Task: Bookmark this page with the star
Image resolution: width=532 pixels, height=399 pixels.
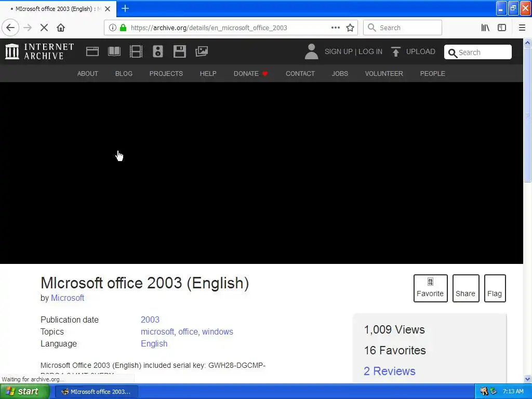Action: 350,28
